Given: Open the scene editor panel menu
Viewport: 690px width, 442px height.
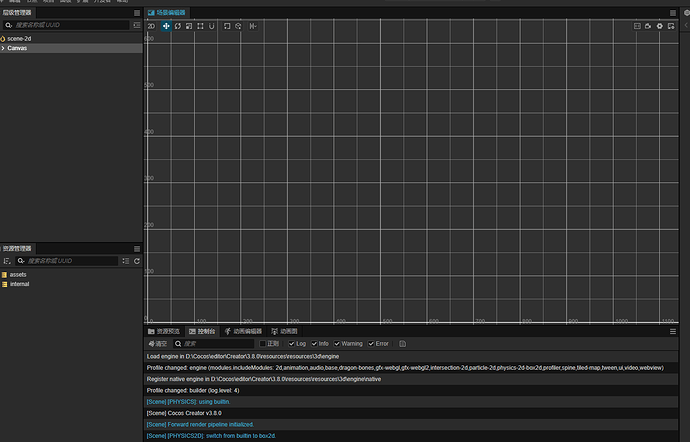Looking at the screenshot, I should tap(673, 13).
